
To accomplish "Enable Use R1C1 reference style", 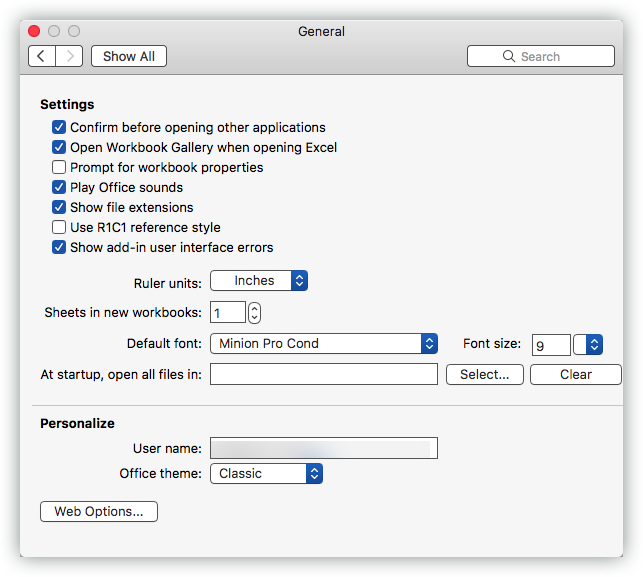I will pos(59,227).
